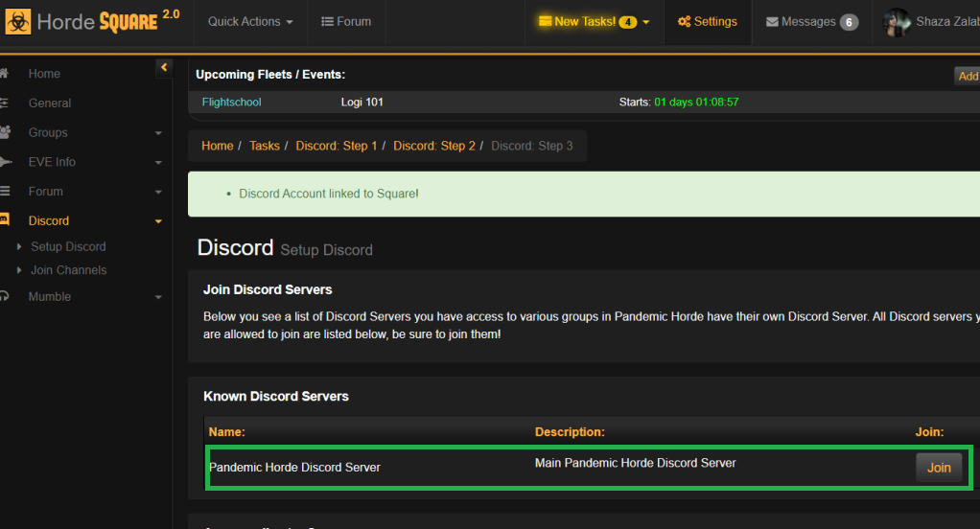Screen dimensions: 980x529
Task: Click Discord: Step 2 breadcrumb
Action: pyautogui.click(x=434, y=146)
